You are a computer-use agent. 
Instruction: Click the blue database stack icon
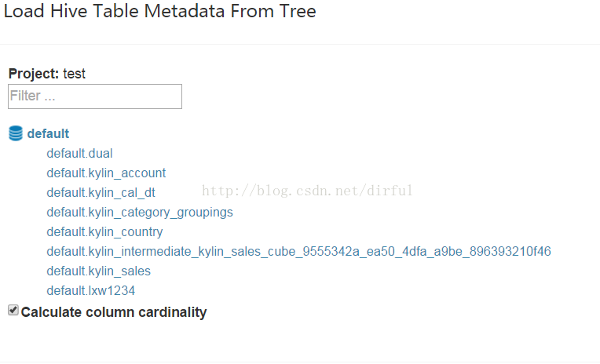pos(16,133)
